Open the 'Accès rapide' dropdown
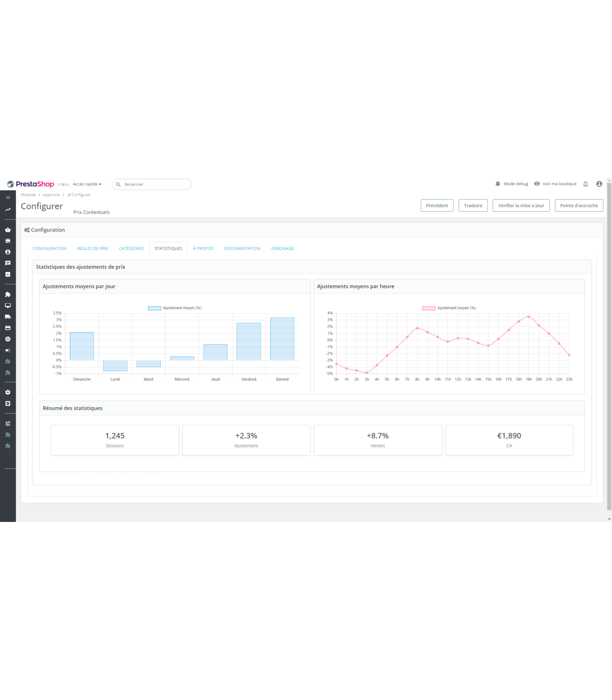The image size is (612, 700). [x=87, y=184]
